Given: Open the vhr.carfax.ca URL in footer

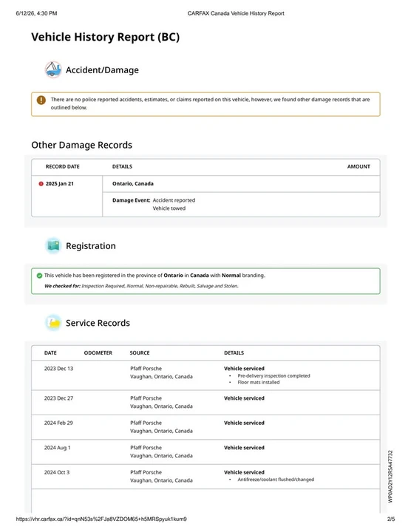Looking at the screenshot, I should click(101, 519).
